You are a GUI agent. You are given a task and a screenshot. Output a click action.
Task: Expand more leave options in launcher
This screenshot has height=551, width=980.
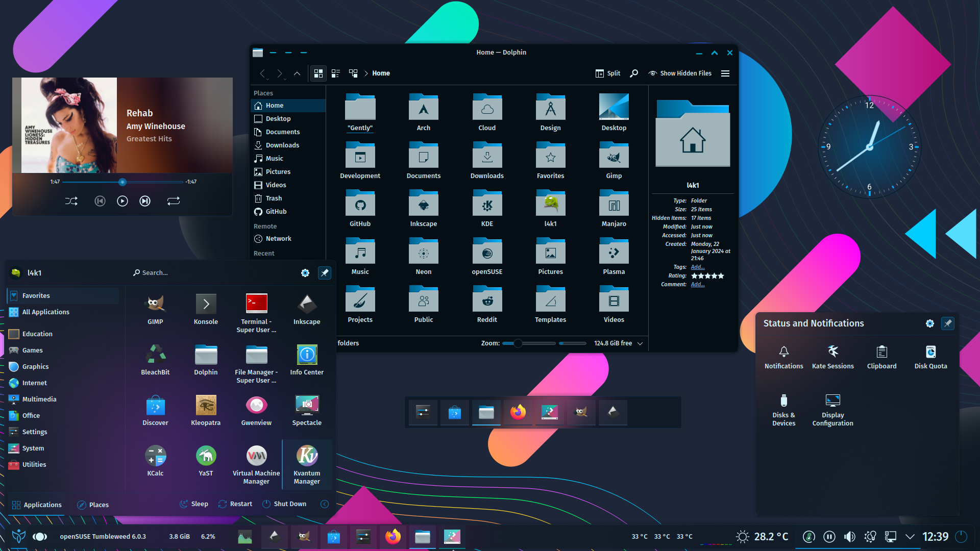click(x=325, y=504)
